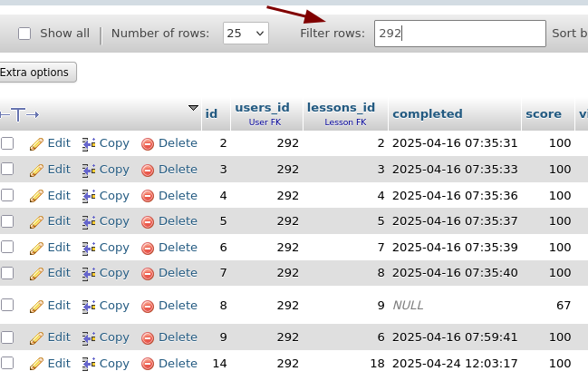Click the Edit pencil icon for row id 2

tap(36, 143)
